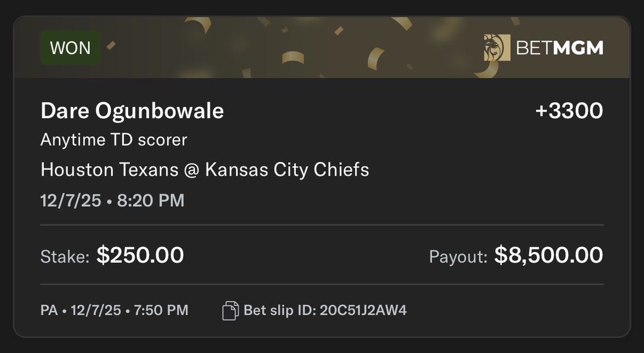Click the Payout label
644x353 pixels.
tap(458, 257)
